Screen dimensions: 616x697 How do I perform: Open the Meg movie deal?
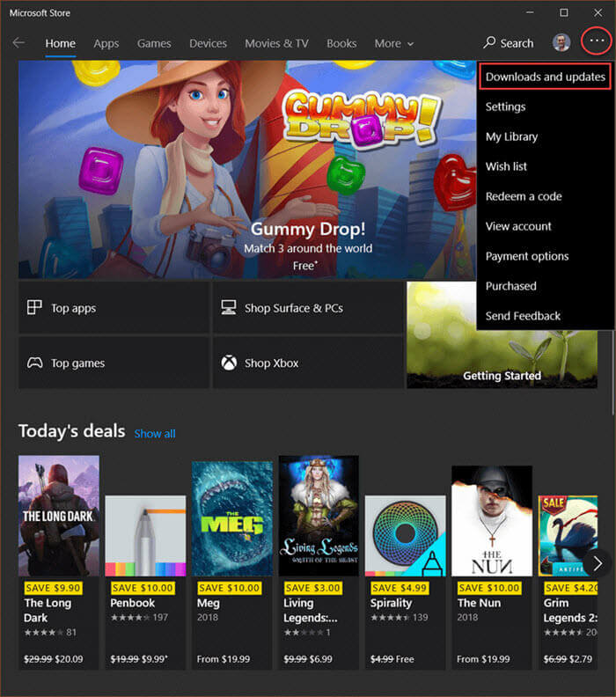(232, 565)
